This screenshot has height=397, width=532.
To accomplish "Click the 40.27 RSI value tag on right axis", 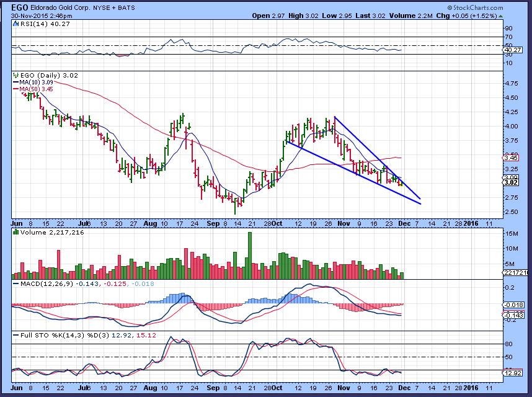I will pyautogui.click(x=513, y=50).
